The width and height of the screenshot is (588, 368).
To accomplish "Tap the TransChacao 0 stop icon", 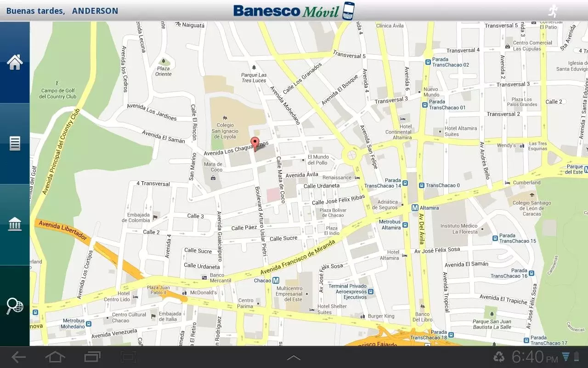I will click(x=421, y=185).
